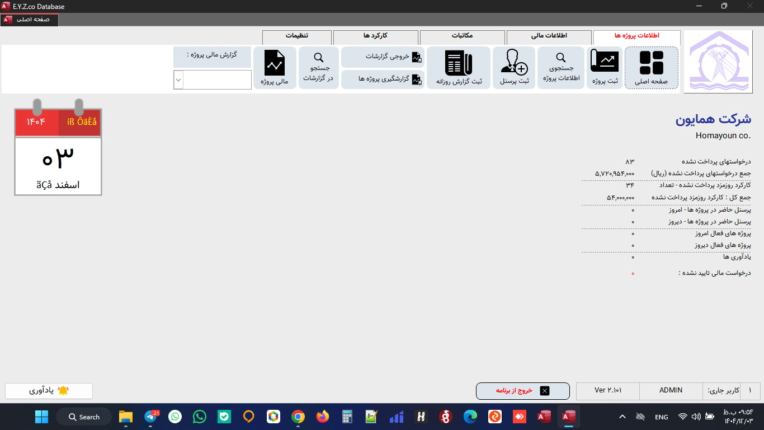
Task: Open جستجو در گزارشات search
Action: click(319, 68)
